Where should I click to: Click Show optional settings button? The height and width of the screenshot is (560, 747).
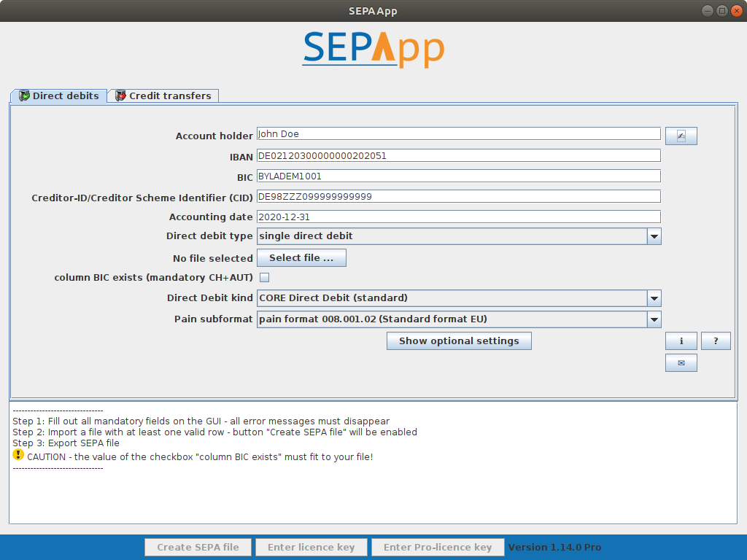click(459, 341)
